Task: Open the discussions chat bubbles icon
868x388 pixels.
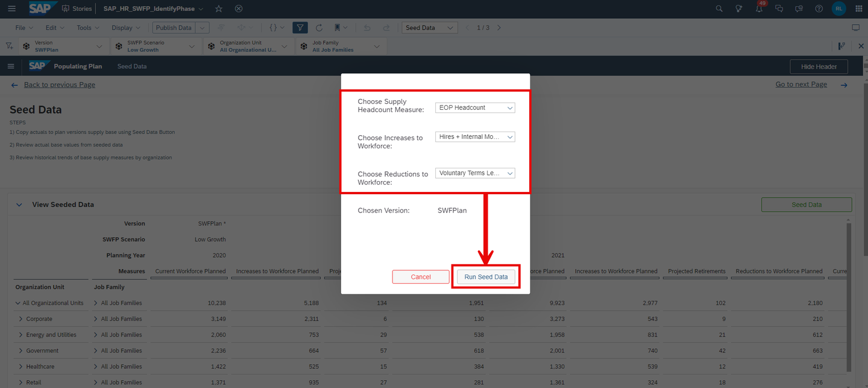Action: [779, 8]
